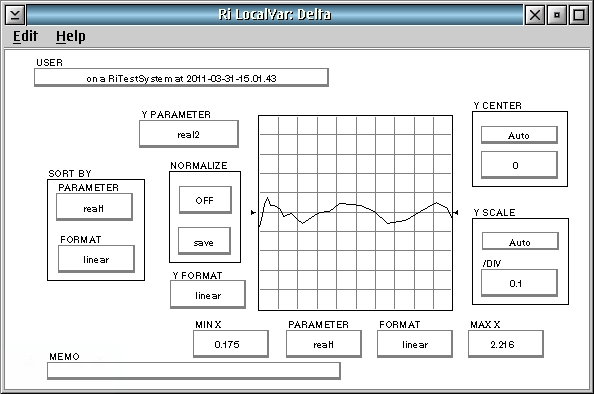Toggle Y CENTER Auto button

pyautogui.click(x=519, y=135)
